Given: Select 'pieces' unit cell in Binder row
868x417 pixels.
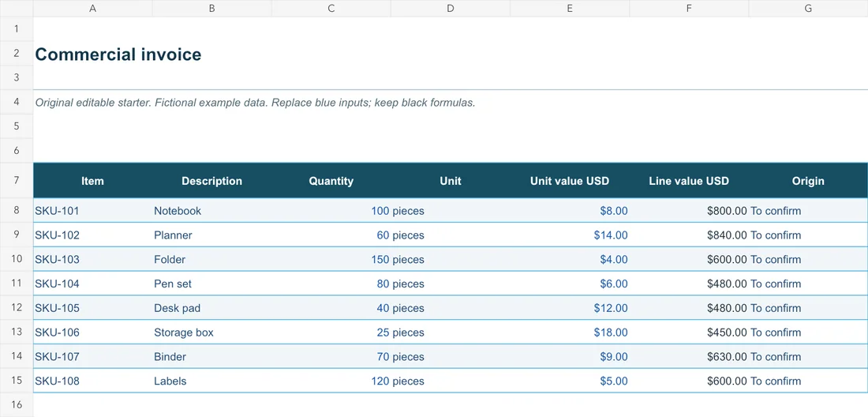Looking at the screenshot, I should (x=450, y=357).
